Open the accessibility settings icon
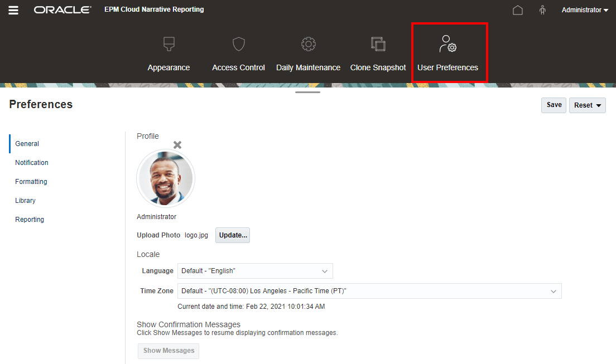This screenshot has width=616, height=364. click(x=542, y=10)
